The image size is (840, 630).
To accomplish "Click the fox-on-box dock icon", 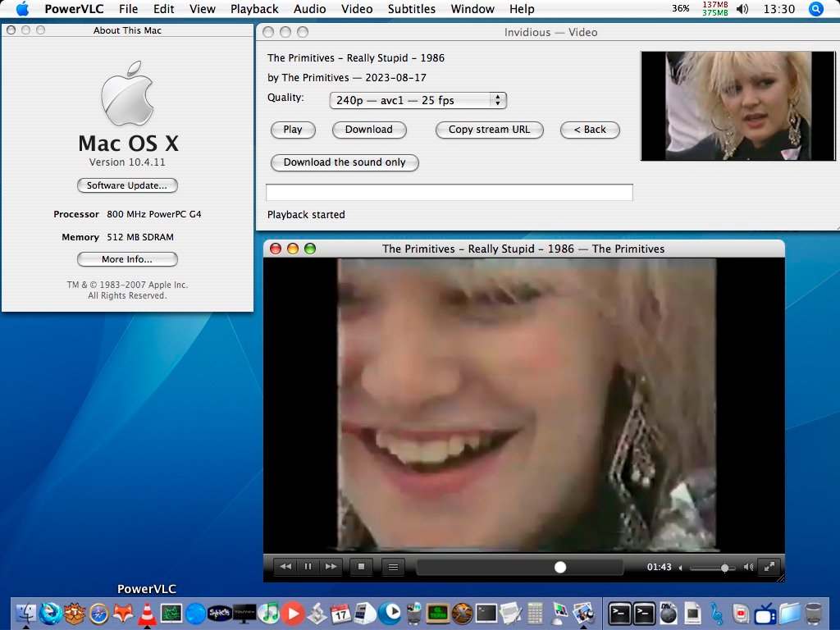I will 75,613.
